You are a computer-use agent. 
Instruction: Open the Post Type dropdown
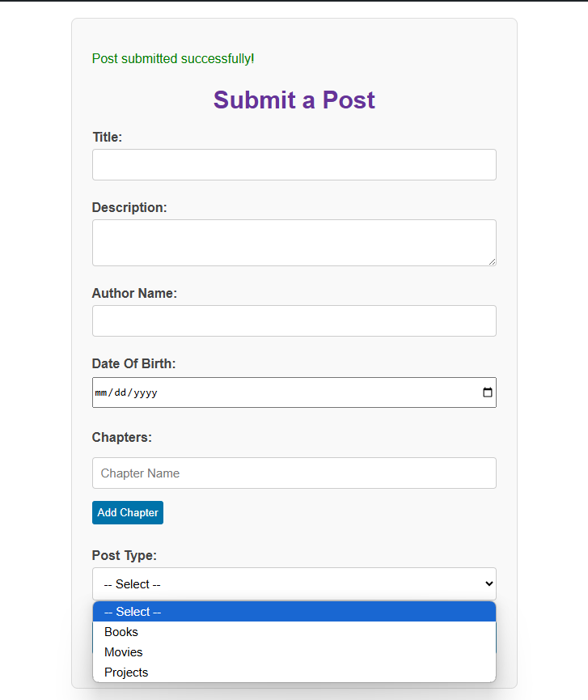pos(294,583)
